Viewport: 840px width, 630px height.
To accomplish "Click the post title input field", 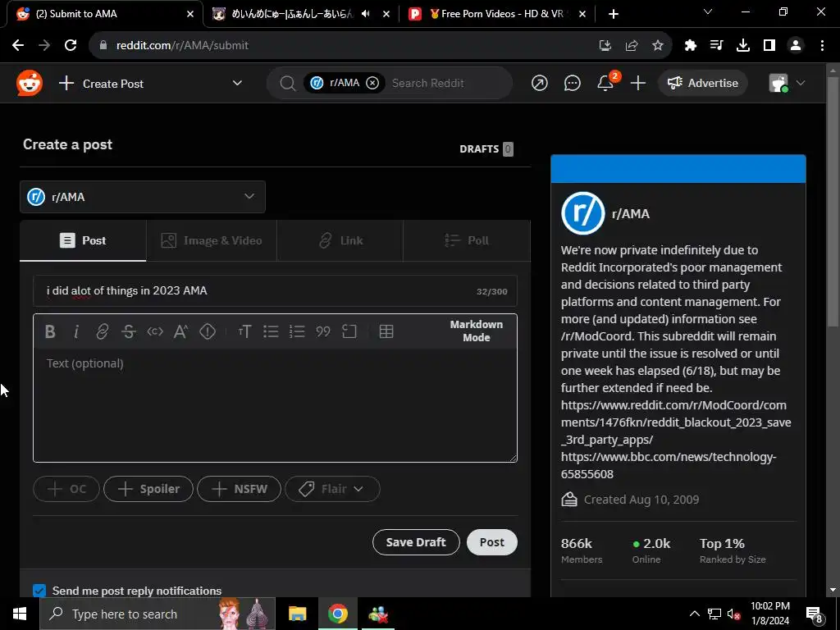I will [x=275, y=291].
